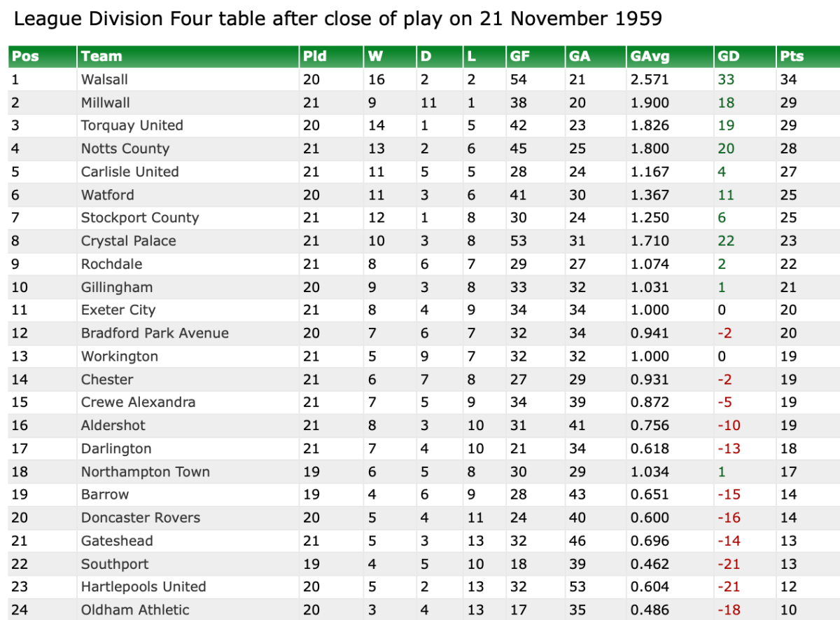Click Walsall's goal difference value 33

click(x=726, y=80)
